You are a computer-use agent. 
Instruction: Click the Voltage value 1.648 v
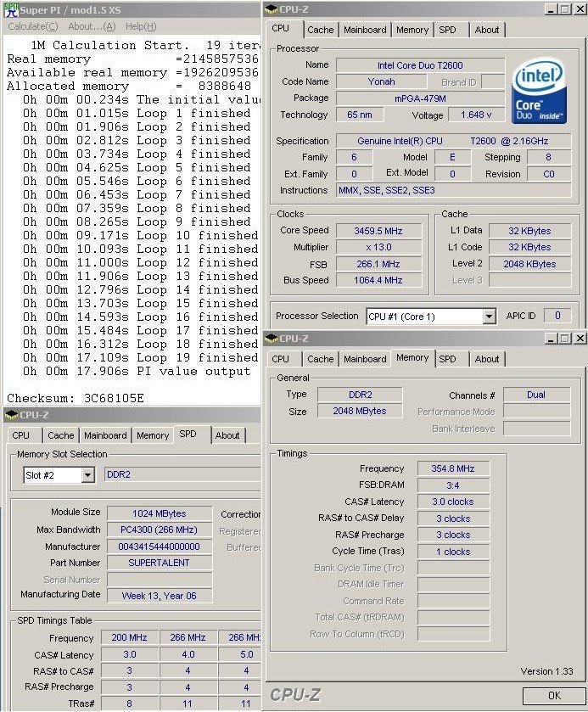click(x=476, y=115)
